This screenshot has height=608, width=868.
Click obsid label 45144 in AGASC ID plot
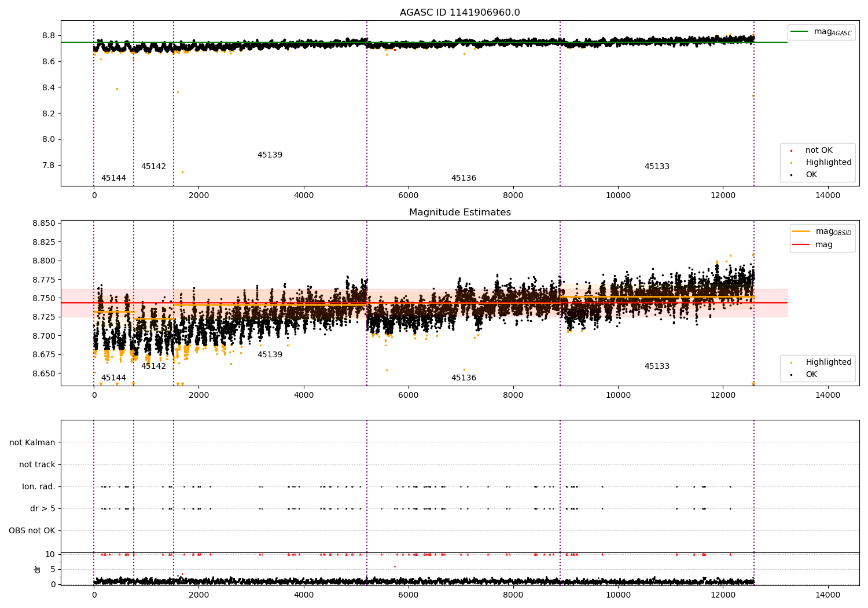[113, 178]
